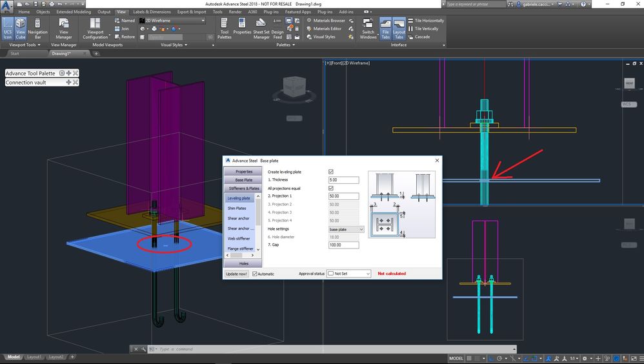
Task: Open the Materials Editor
Action: pyautogui.click(x=324, y=29)
